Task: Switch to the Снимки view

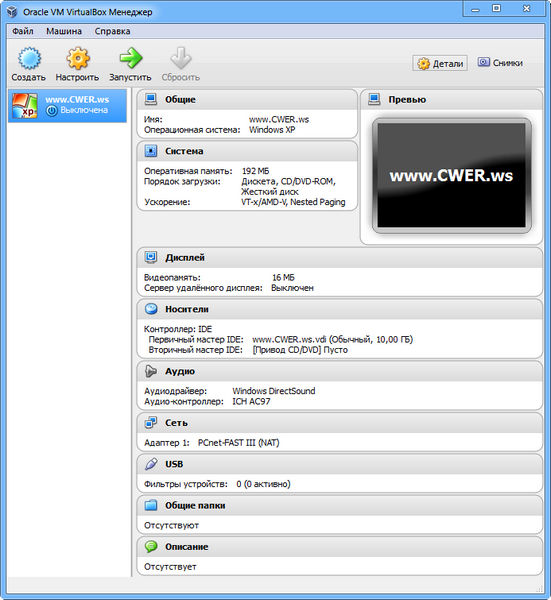Action: (x=500, y=63)
